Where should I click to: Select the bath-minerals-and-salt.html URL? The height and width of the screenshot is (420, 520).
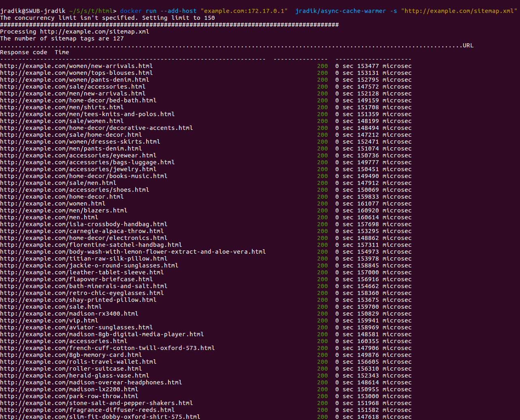pos(84,286)
